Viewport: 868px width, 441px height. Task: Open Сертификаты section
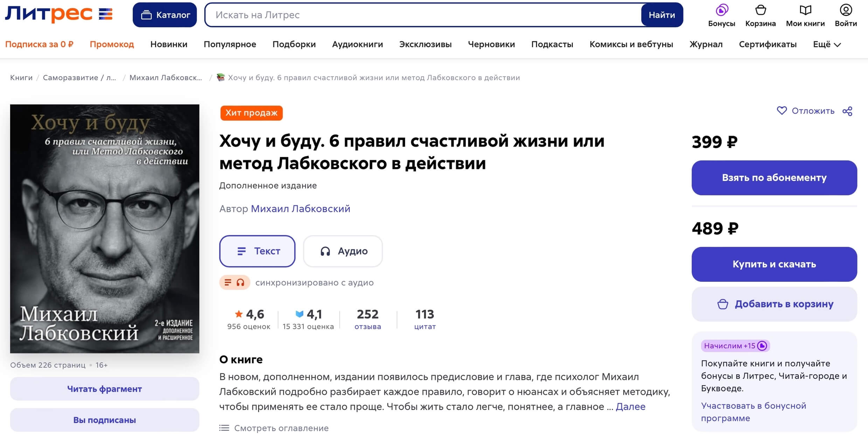point(768,44)
